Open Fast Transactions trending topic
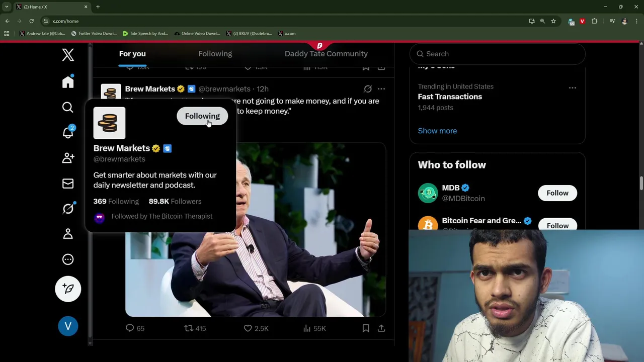This screenshot has height=362, width=644. pyautogui.click(x=450, y=97)
